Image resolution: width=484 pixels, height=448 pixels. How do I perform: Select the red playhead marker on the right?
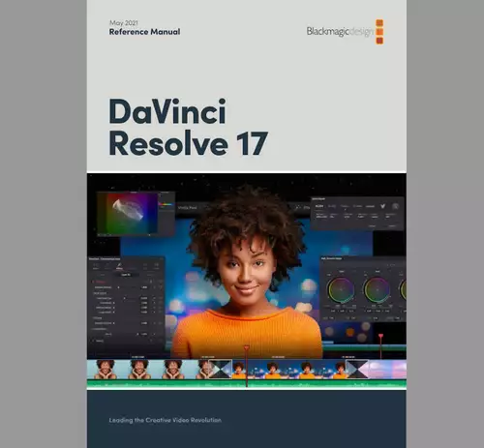tap(380, 336)
